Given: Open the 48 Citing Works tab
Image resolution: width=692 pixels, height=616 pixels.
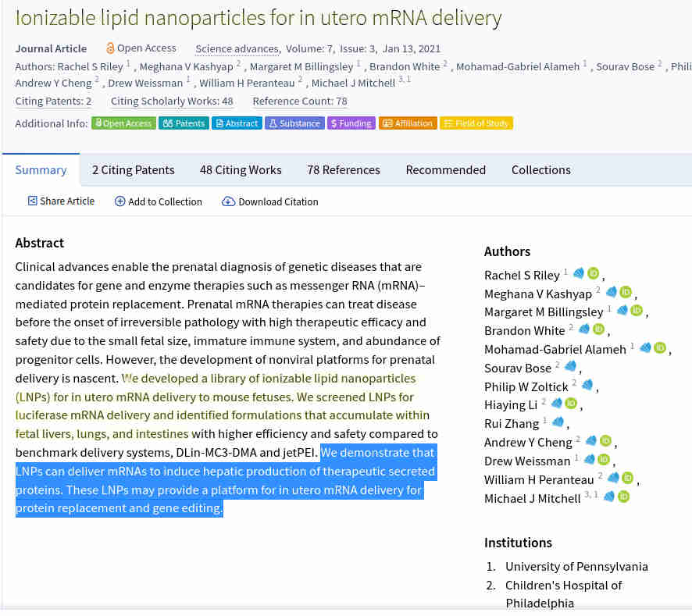Looking at the screenshot, I should (241, 170).
